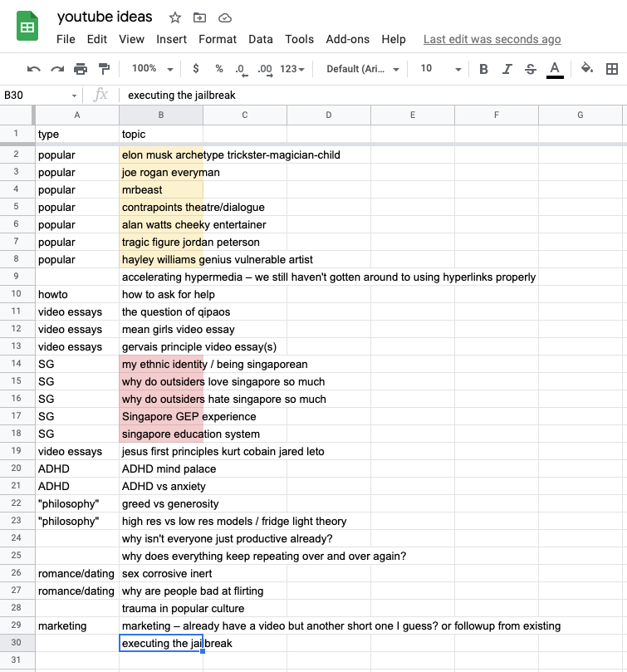Click the formula bar showing executing the jailbreak
Image resolution: width=627 pixels, height=672 pixels.
pos(373,96)
